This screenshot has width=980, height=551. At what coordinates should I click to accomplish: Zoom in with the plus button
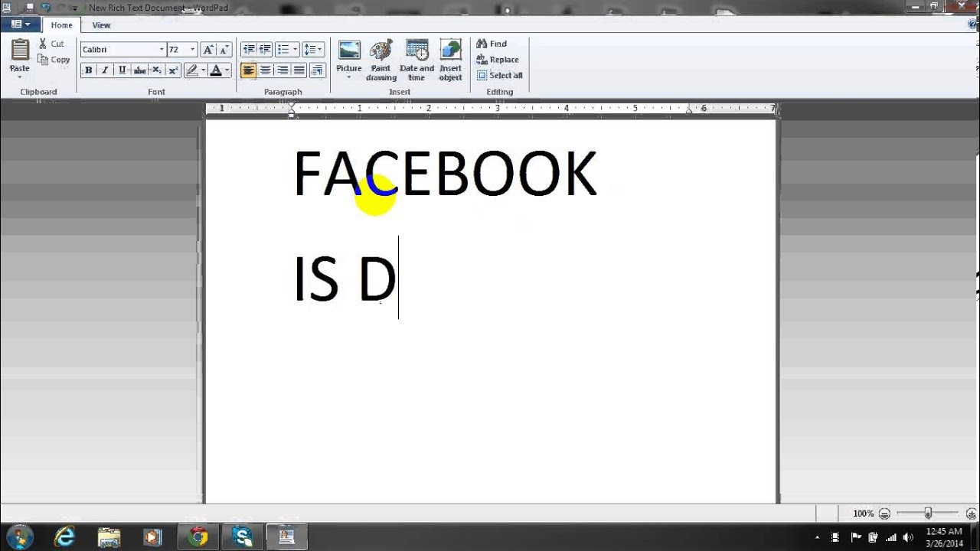click(972, 514)
